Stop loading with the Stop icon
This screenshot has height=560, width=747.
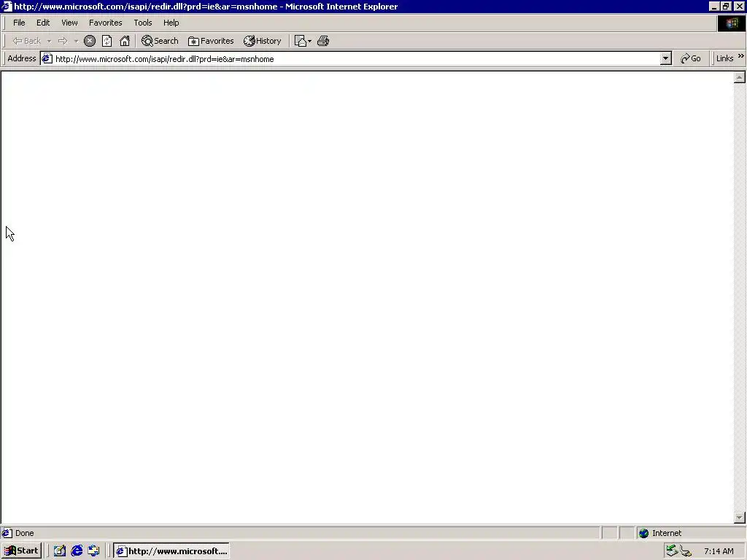tap(90, 41)
